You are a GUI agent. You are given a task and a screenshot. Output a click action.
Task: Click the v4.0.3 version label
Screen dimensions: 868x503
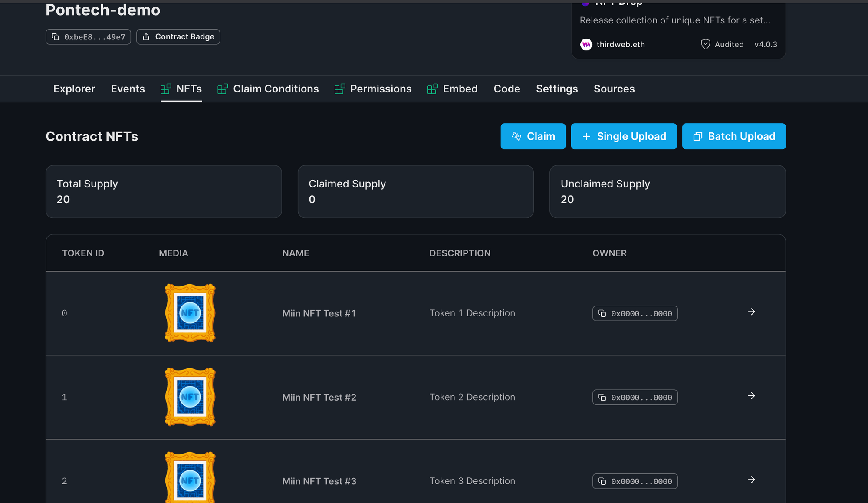point(766,44)
